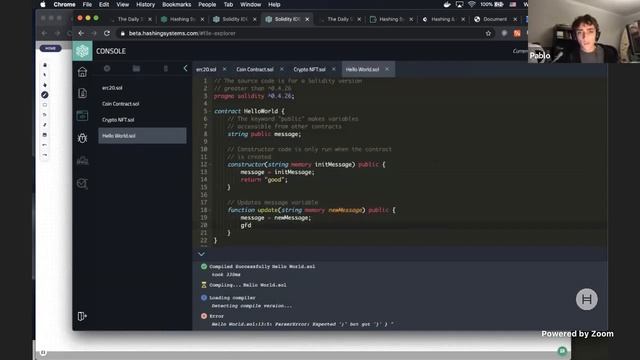The height and width of the screenshot is (360, 640).
Task: Click the battery status icon
Action: (x=499, y=4)
